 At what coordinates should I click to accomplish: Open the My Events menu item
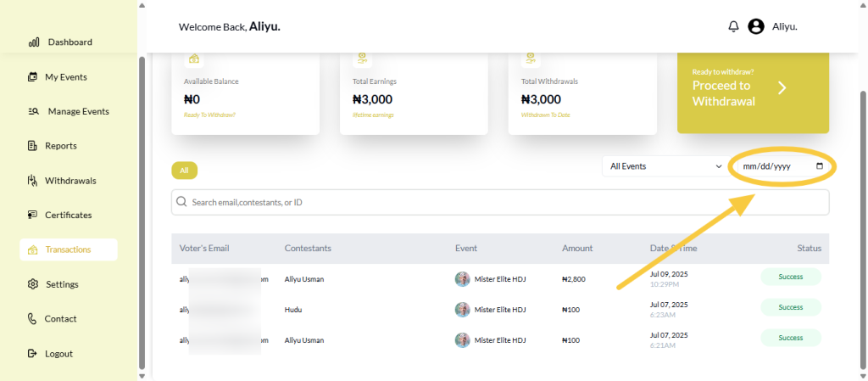point(65,77)
